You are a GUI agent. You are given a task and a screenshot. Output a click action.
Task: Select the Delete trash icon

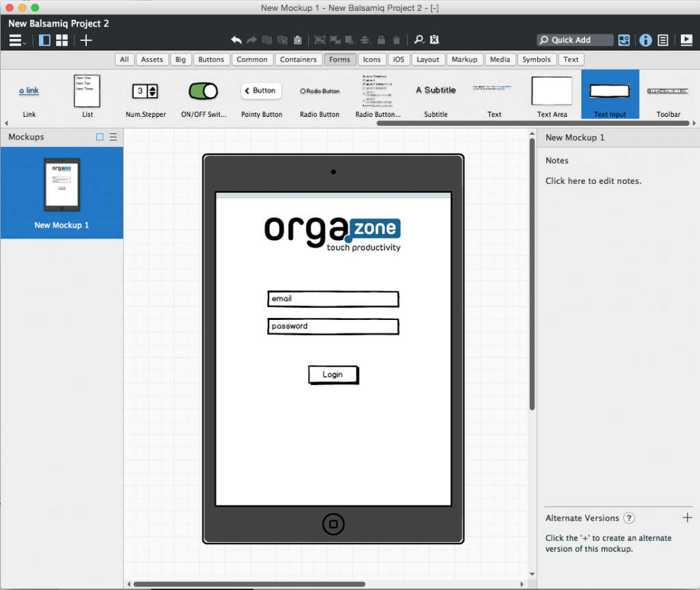(395, 40)
